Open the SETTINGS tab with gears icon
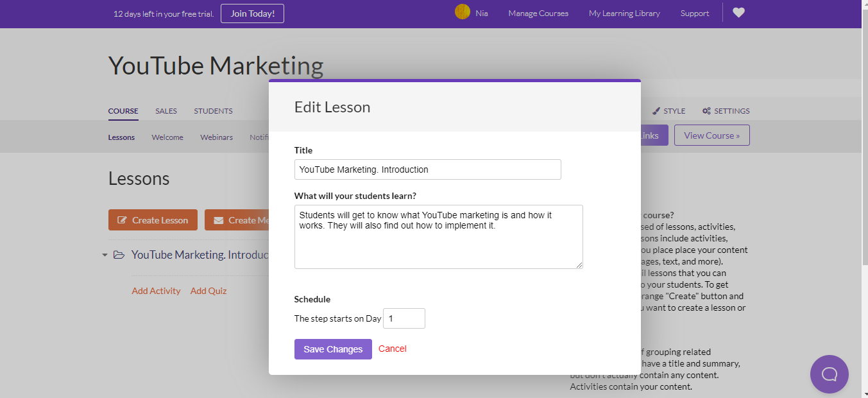Image resolution: width=868 pixels, height=398 pixels. tap(726, 111)
